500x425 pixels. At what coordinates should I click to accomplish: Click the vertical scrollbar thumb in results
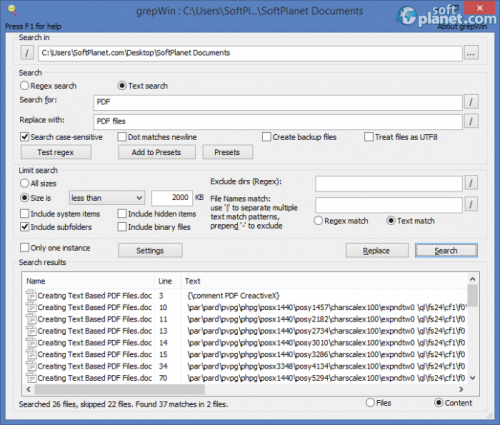tap(472, 295)
